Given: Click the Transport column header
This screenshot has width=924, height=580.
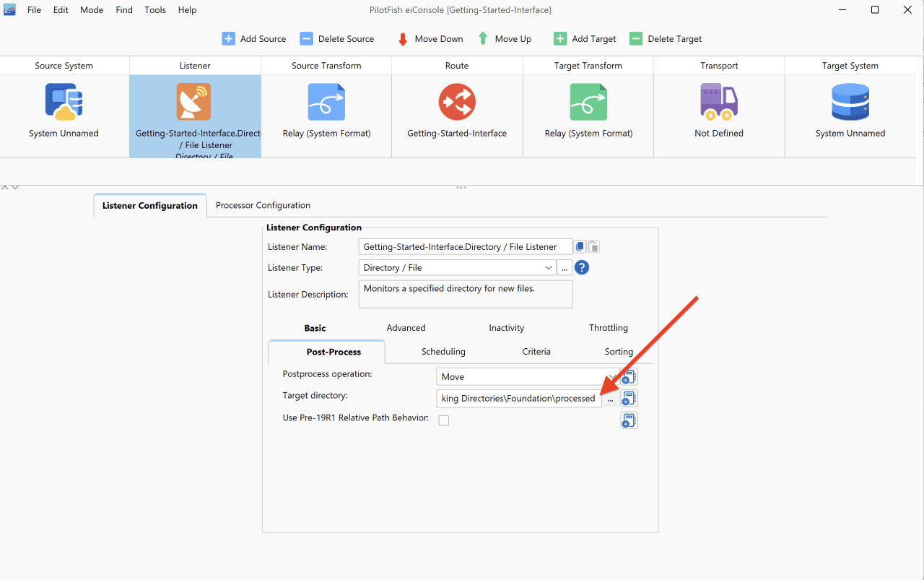Looking at the screenshot, I should 719,66.
